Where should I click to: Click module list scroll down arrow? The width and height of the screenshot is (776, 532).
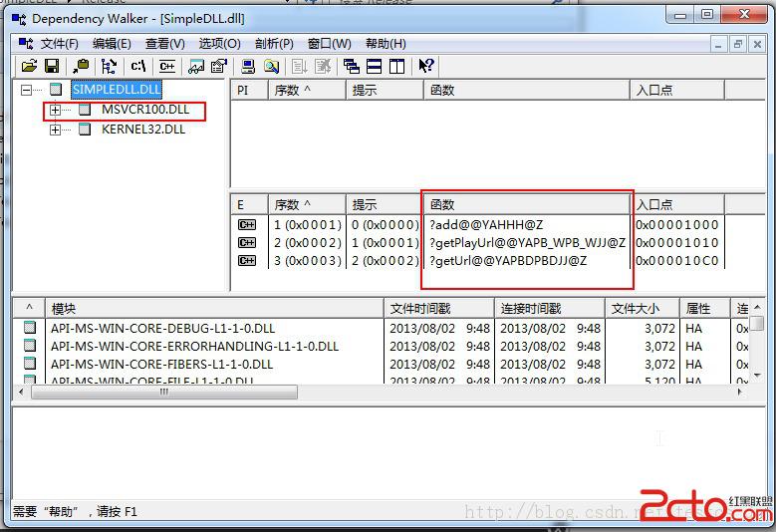tap(757, 376)
